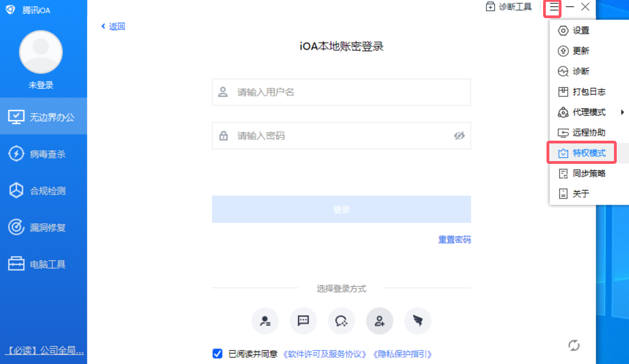Focus the 请输入用户名 username field
The image size is (629, 364).
pos(341,92)
